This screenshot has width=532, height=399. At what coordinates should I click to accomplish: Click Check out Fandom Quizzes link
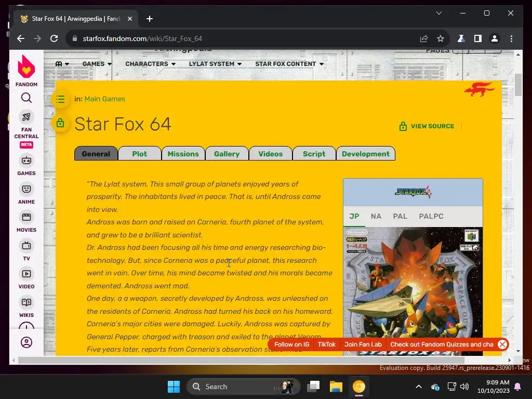[x=442, y=344]
